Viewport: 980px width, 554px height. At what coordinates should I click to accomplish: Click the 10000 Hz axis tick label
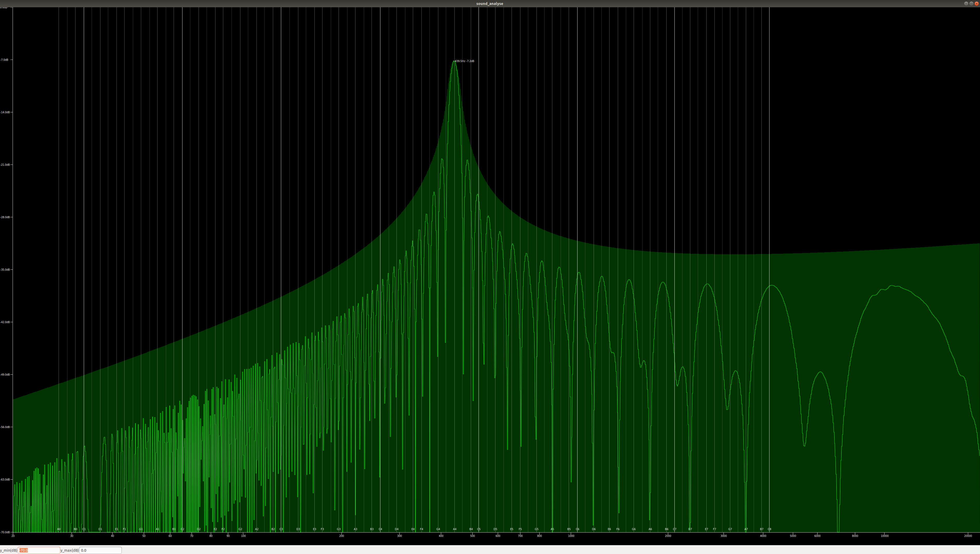(x=884, y=536)
